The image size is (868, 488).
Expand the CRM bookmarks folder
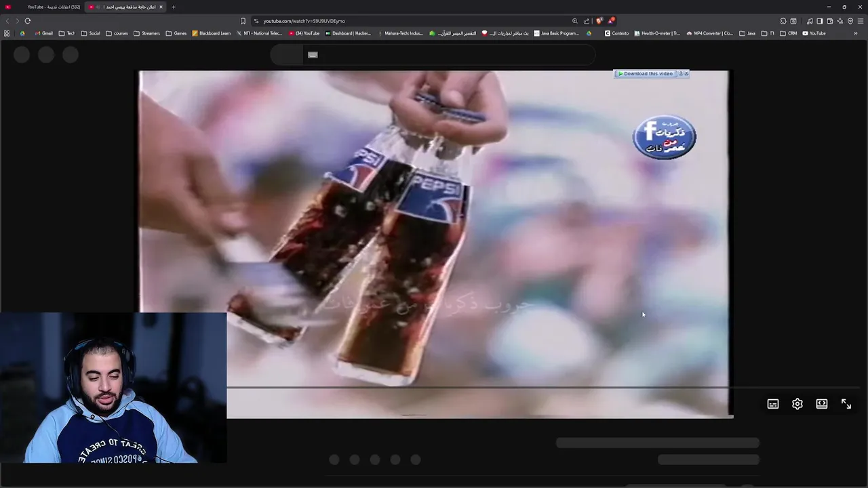point(788,33)
